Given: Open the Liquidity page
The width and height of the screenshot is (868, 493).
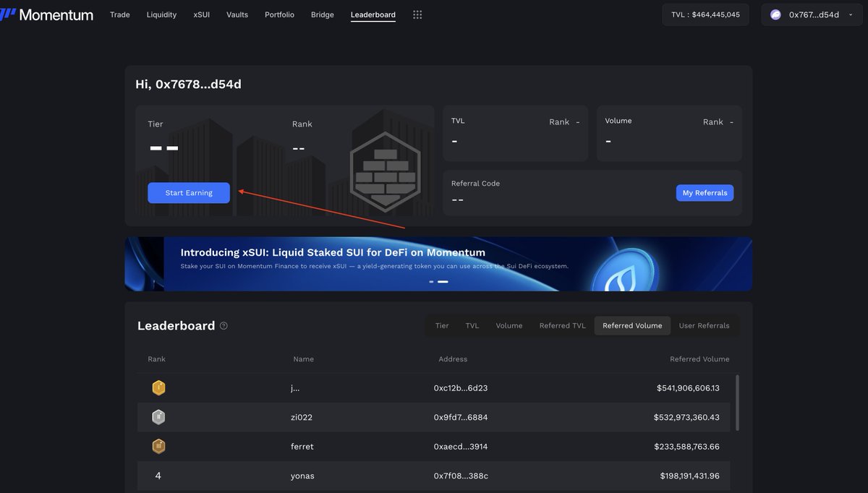Looking at the screenshot, I should 161,14.
